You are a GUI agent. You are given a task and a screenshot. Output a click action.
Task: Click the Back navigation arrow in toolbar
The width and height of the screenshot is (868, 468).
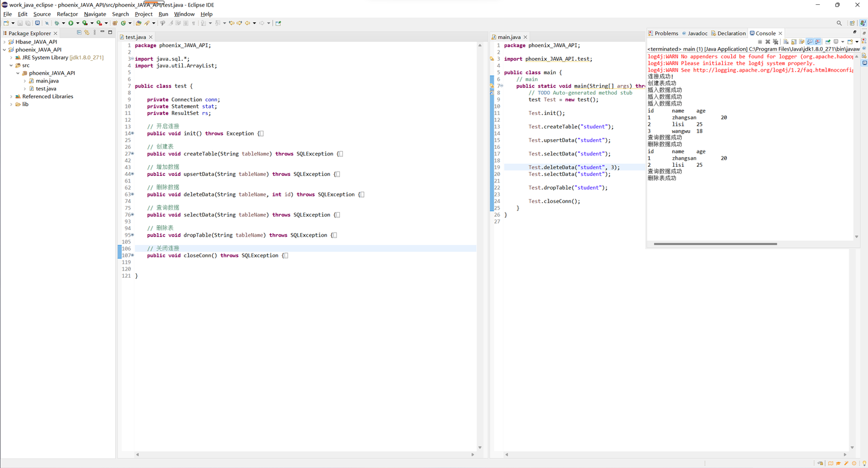pyautogui.click(x=247, y=23)
